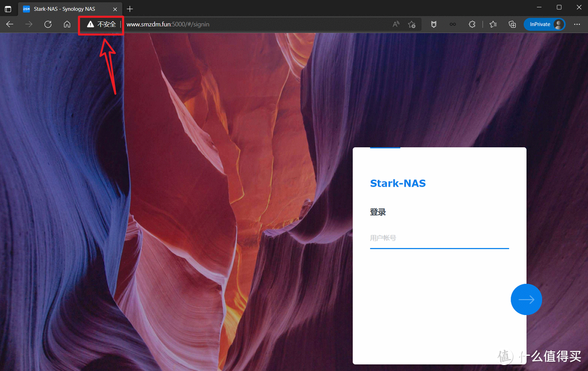Click the browser back arrow
This screenshot has width=588, height=371.
coord(10,24)
